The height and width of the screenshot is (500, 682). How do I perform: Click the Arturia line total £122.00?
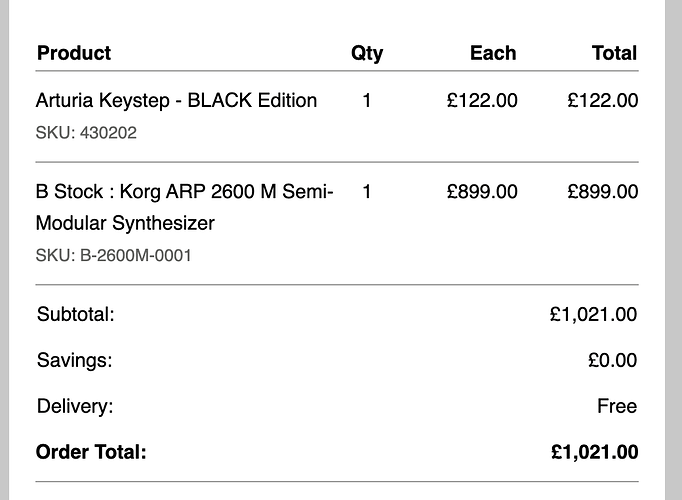(x=603, y=100)
